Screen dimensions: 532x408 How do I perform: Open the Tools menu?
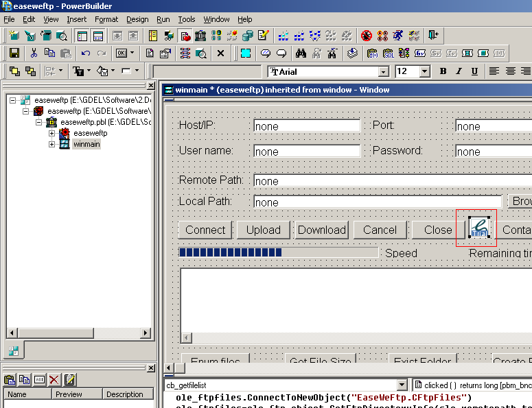[187, 19]
